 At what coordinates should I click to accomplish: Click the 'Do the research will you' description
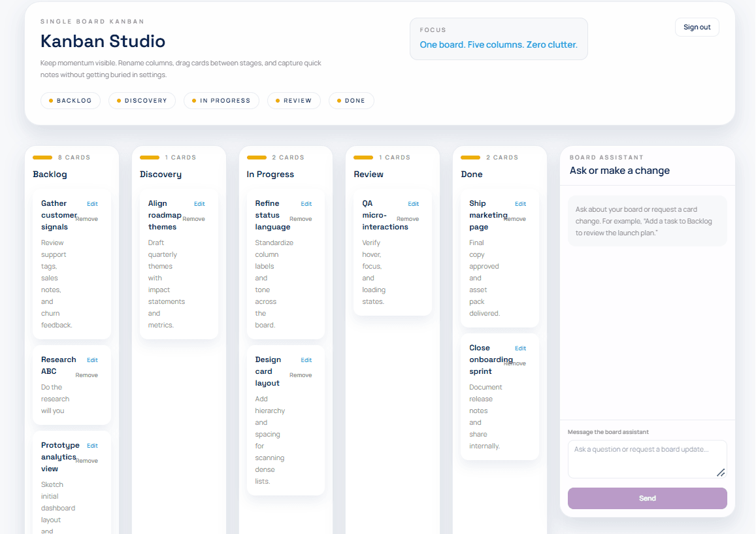pos(55,399)
